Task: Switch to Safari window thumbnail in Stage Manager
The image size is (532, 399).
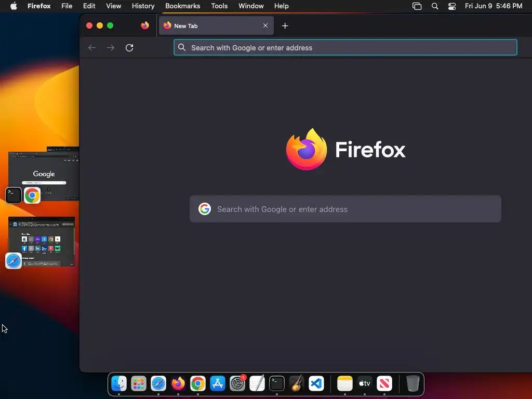Action: point(42,242)
